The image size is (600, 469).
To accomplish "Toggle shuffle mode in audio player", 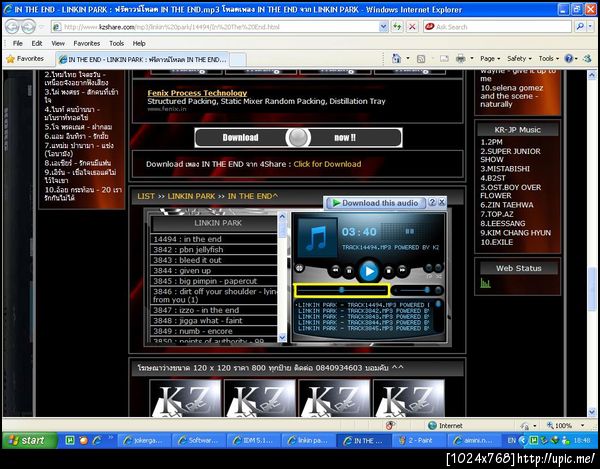I will 438,268.
